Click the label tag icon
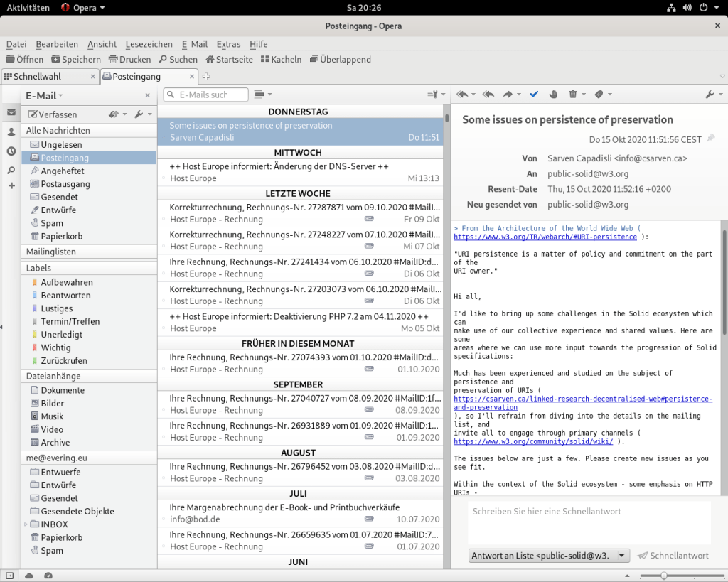728x582 pixels. coord(599,95)
